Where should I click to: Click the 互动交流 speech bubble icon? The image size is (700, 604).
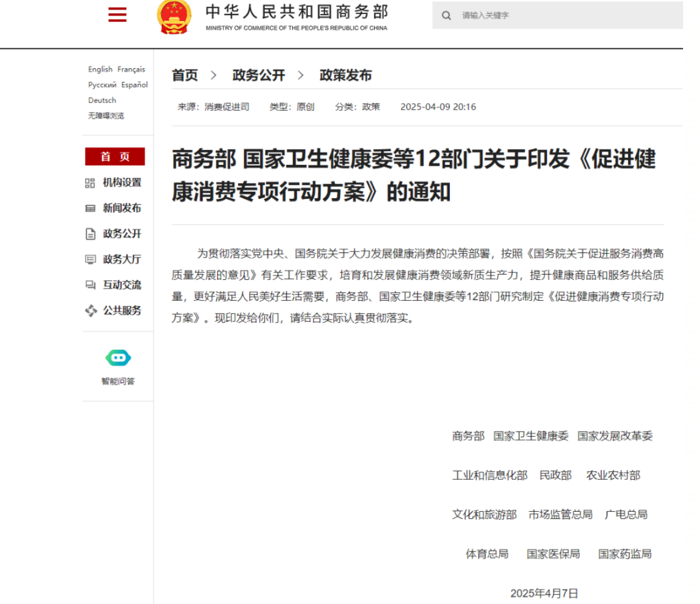click(91, 285)
